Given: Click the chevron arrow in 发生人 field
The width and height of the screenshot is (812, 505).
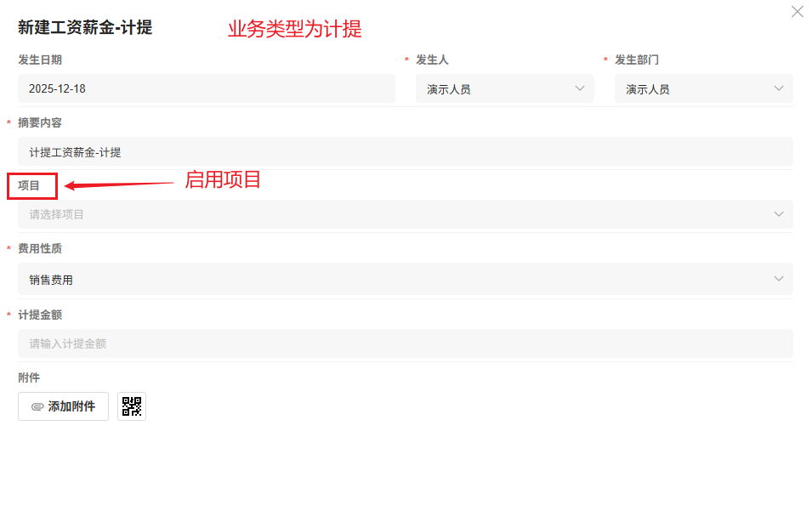Looking at the screenshot, I should 580,88.
